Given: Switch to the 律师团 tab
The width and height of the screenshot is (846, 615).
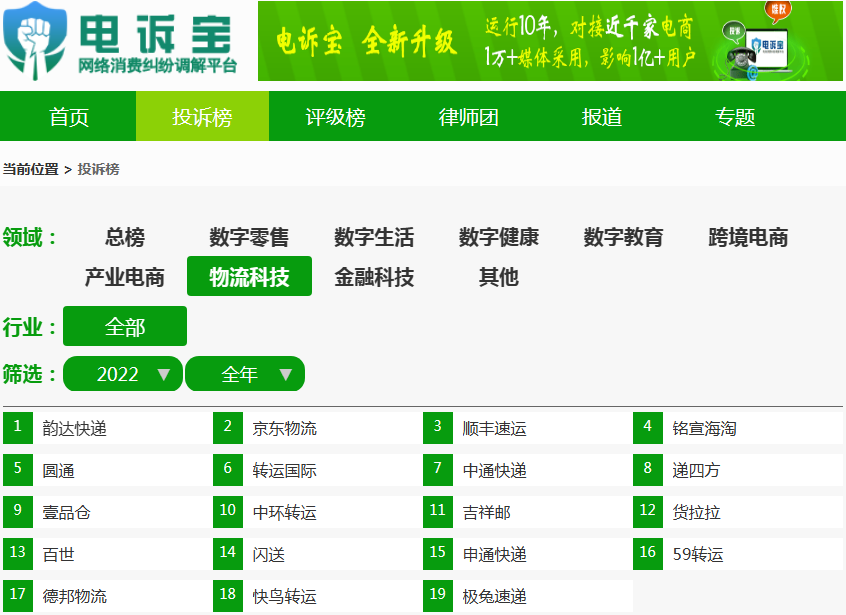Looking at the screenshot, I should pyautogui.click(x=468, y=117).
